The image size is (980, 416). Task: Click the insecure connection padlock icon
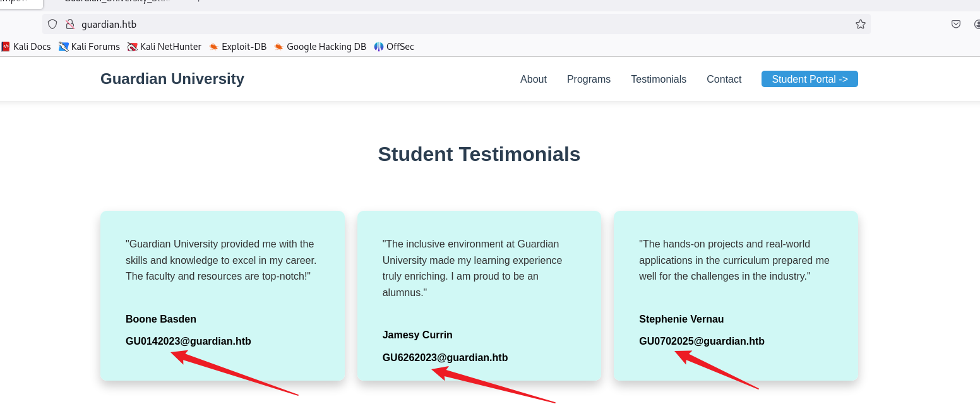tap(70, 24)
